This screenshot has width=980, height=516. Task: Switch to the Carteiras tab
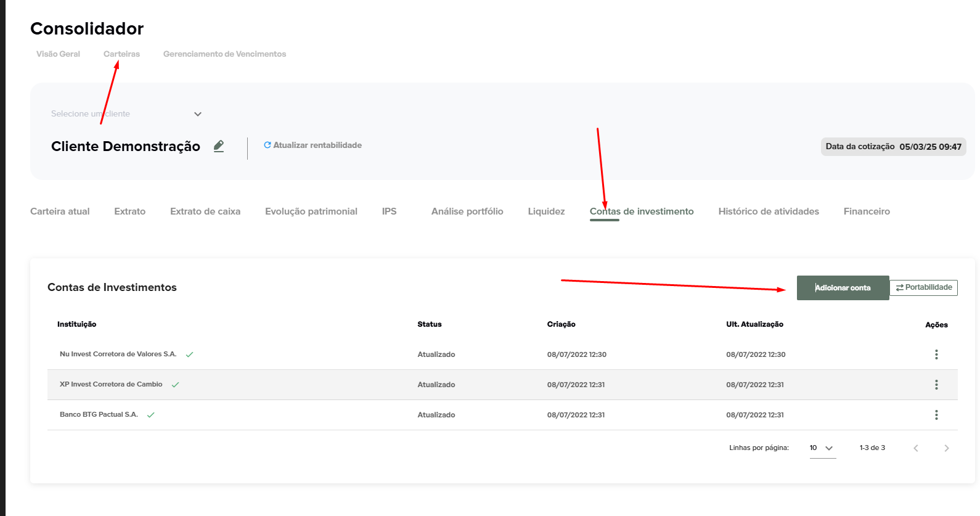[121, 54]
